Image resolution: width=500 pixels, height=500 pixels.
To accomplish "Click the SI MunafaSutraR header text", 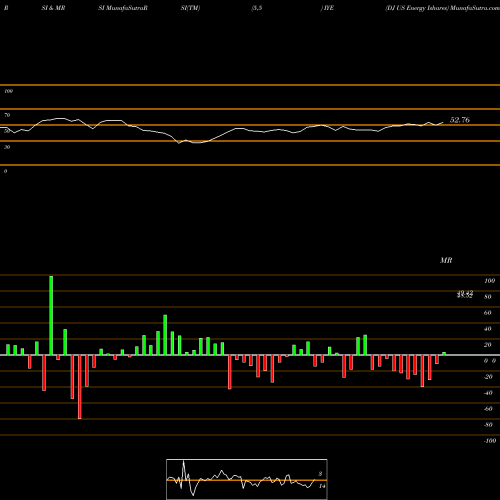I will click(x=123, y=8).
